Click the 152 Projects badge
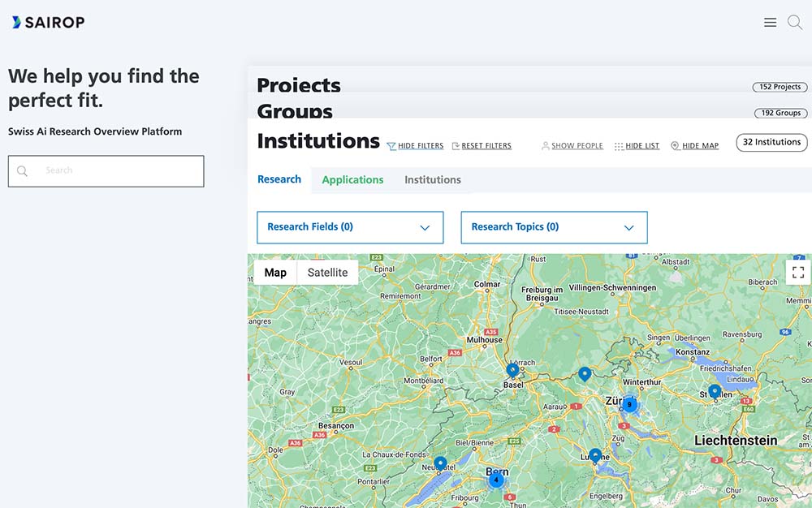812x508 pixels. point(780,87)
